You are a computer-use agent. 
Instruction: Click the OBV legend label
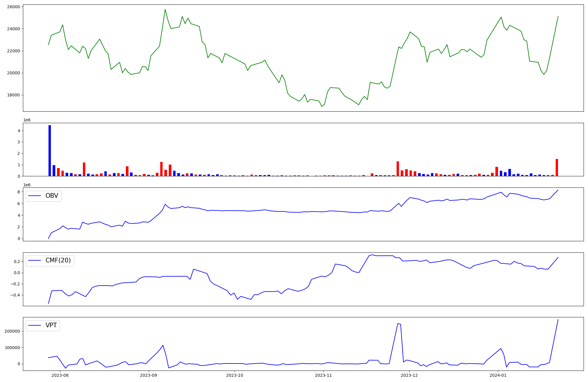point(52,196)
